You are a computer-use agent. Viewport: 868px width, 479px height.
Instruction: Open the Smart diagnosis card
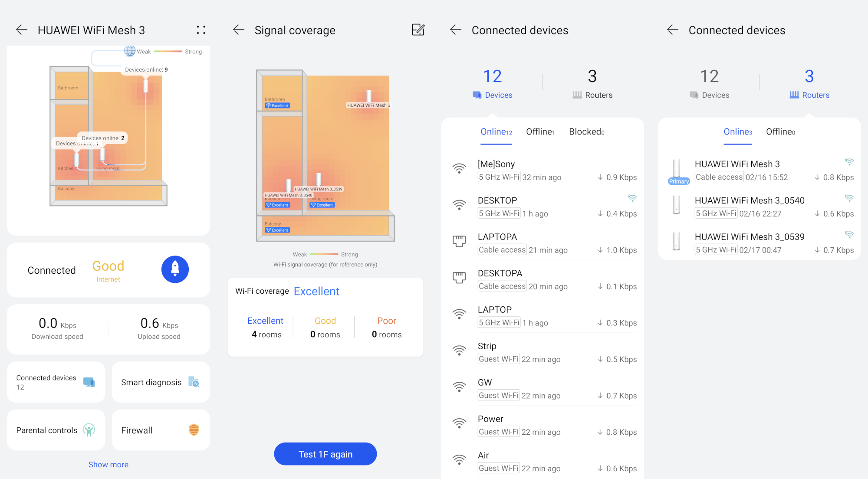(161, 382)
